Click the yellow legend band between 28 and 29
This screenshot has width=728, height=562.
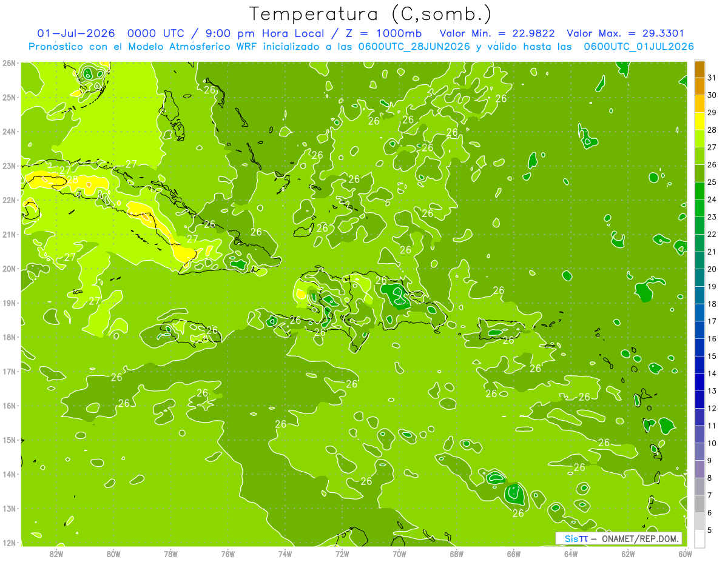(x=699, y=121)
